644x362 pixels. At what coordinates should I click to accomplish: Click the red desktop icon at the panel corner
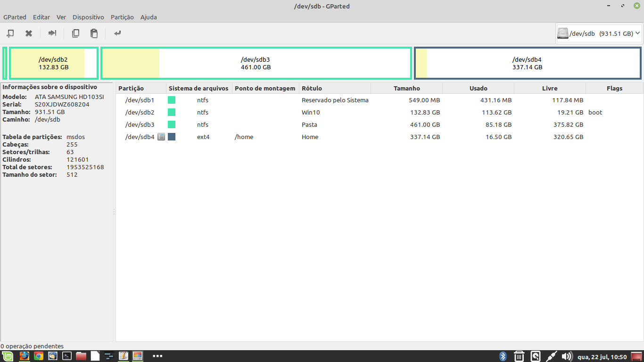click(x=637, y=356)
